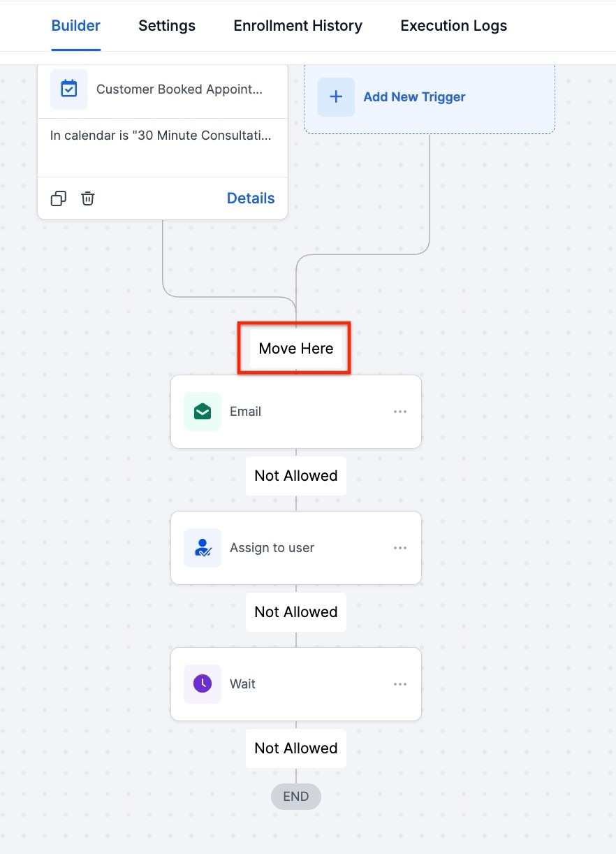Click Add New Trigger
Image resolution: width=616 pixels, height=854 pixels.
(414, 97)
